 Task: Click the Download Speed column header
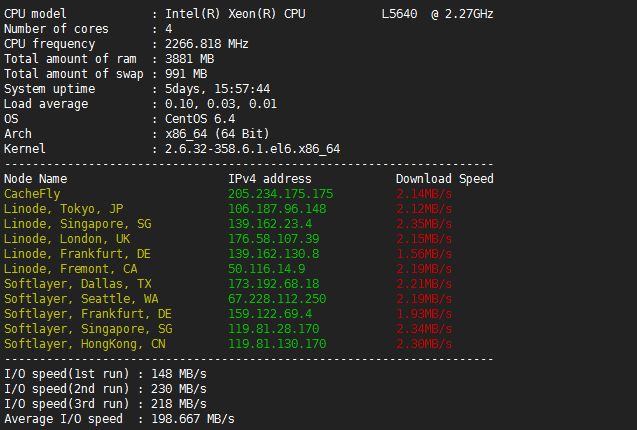coord(444,179)
